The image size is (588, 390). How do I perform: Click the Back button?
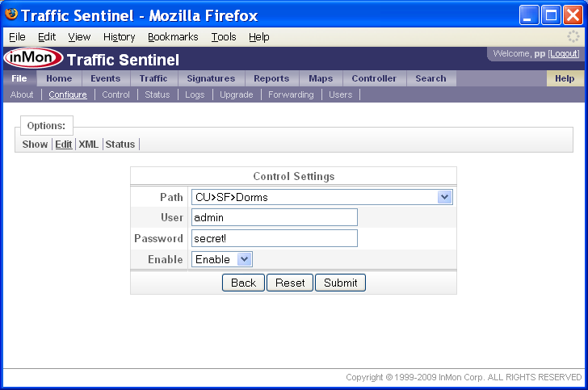click(243, 283)
